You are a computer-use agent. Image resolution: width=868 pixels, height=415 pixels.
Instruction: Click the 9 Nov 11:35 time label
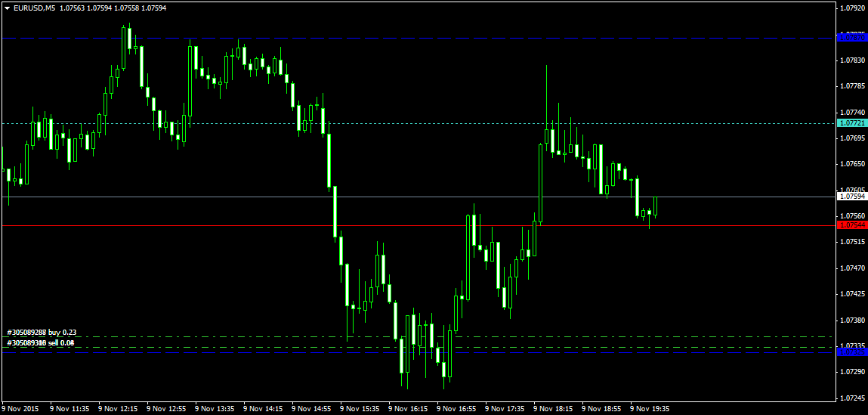[70, 408]
